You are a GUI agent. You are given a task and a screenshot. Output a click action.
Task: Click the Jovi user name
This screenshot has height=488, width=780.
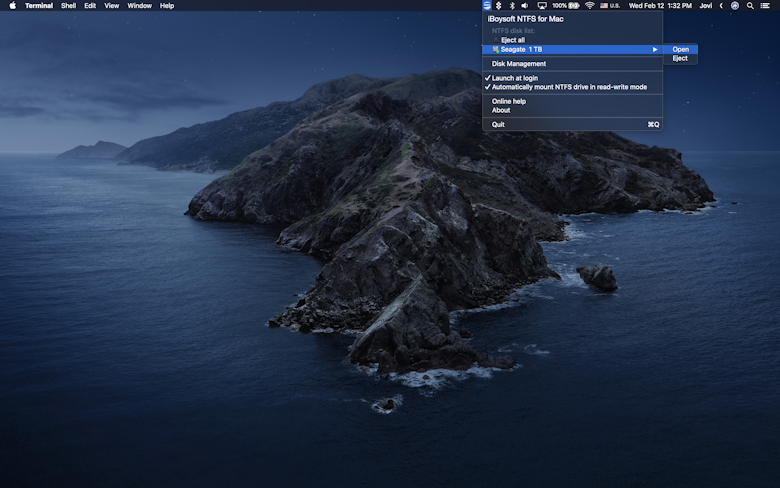(706, 5)
